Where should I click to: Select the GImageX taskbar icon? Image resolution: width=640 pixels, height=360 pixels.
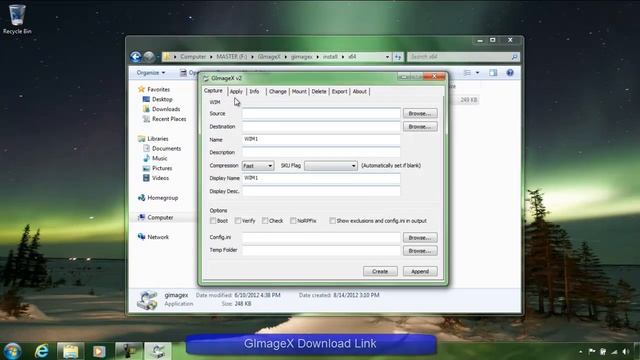click(158, 351)
